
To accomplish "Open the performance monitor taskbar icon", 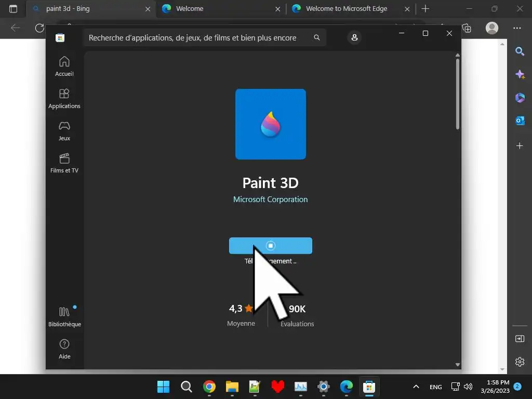I will tap(301, 387).
